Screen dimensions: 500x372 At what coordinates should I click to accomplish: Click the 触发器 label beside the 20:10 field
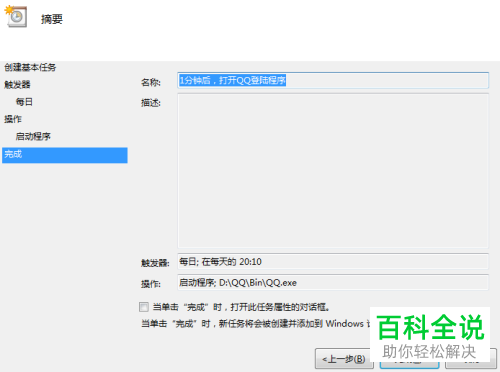[x=155, y=263]
